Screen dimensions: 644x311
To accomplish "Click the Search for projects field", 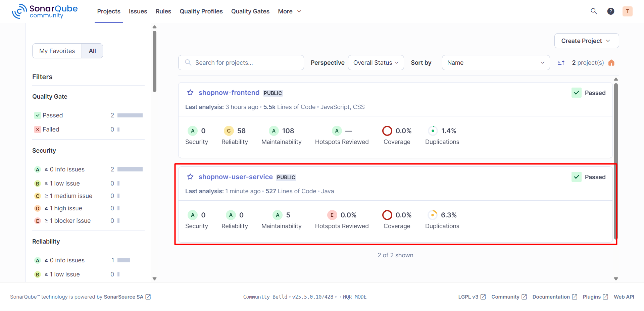I will click(245, 63).
